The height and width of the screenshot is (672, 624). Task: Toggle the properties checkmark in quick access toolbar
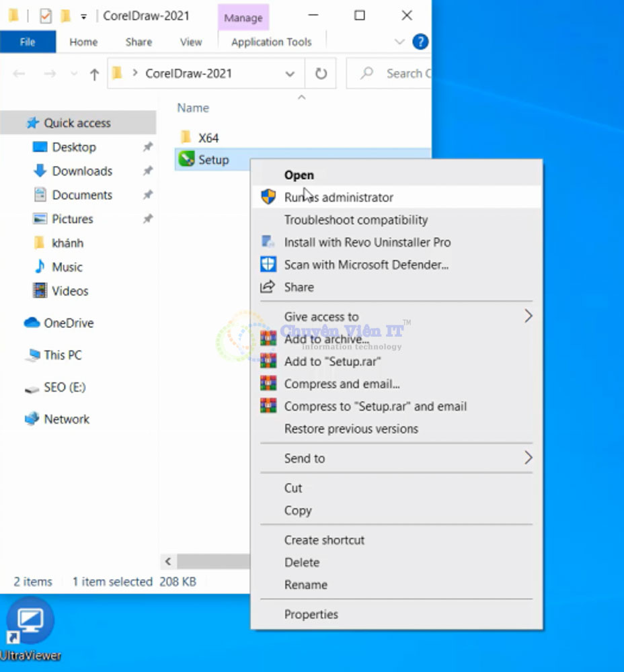point(45,15)
